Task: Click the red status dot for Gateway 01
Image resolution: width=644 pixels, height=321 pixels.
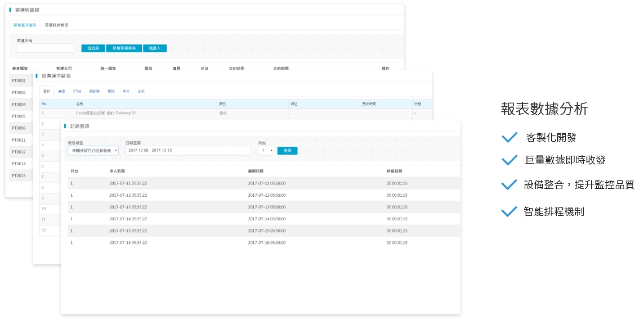Action: 415,114
